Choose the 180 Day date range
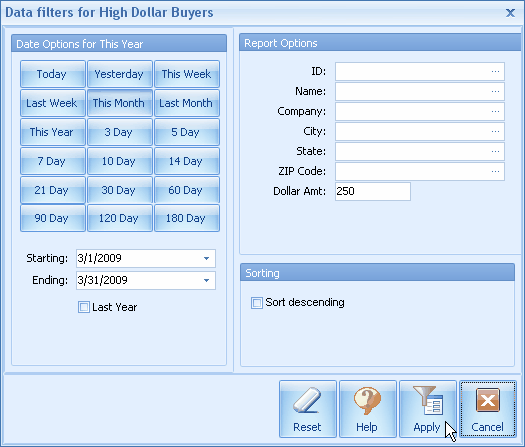The image size is (525, 447). click(x=187, y=218)
